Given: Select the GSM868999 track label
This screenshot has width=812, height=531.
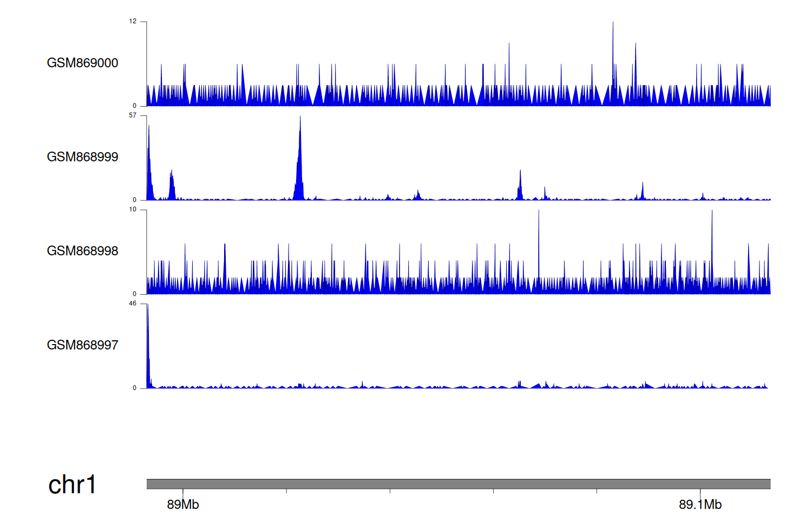Looking at the screenshot, I should point(82,157).
